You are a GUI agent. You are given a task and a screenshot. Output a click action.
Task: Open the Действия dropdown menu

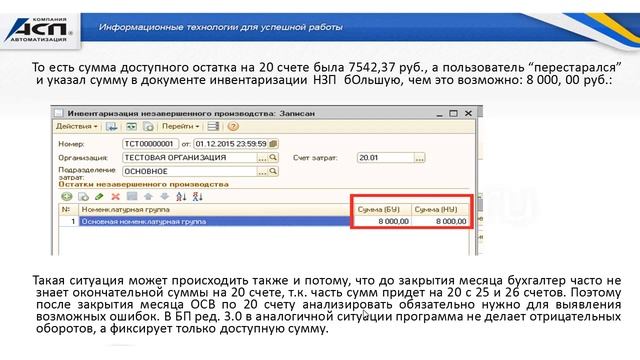(x=77, y=127)
